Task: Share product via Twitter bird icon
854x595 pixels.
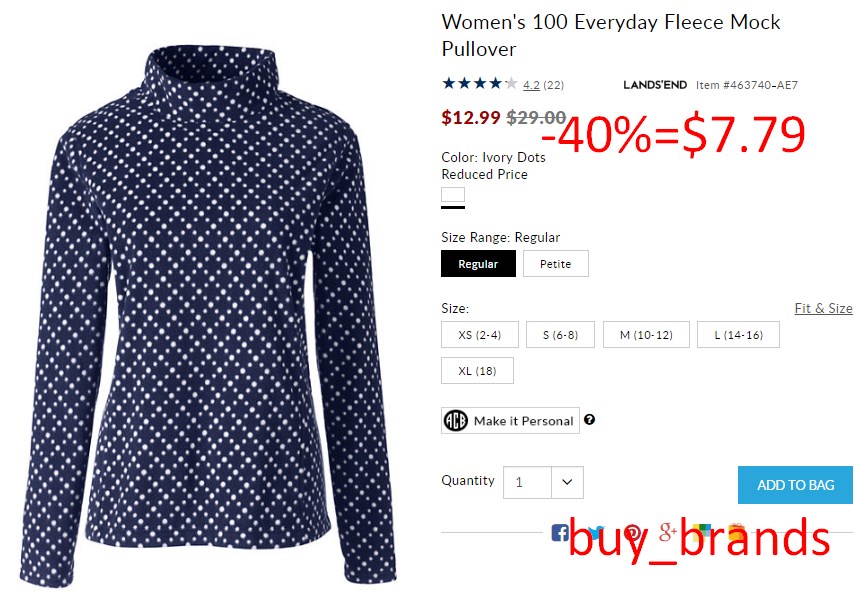Action: click(x=596, y=532)
